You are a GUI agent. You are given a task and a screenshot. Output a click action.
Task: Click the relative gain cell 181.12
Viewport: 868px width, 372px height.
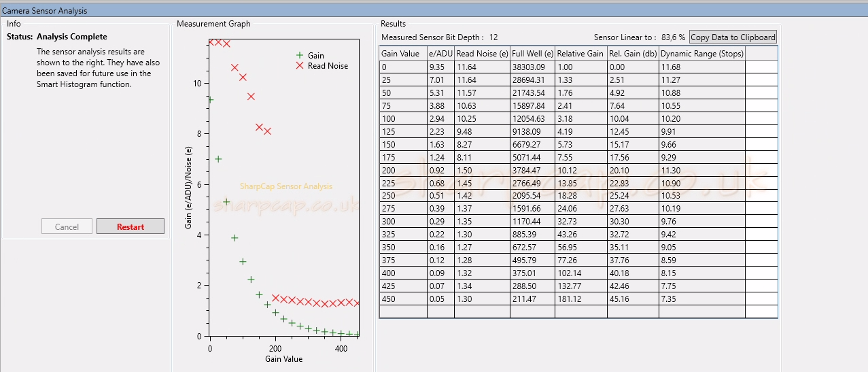pyautogui.click(x=581, y=299)
